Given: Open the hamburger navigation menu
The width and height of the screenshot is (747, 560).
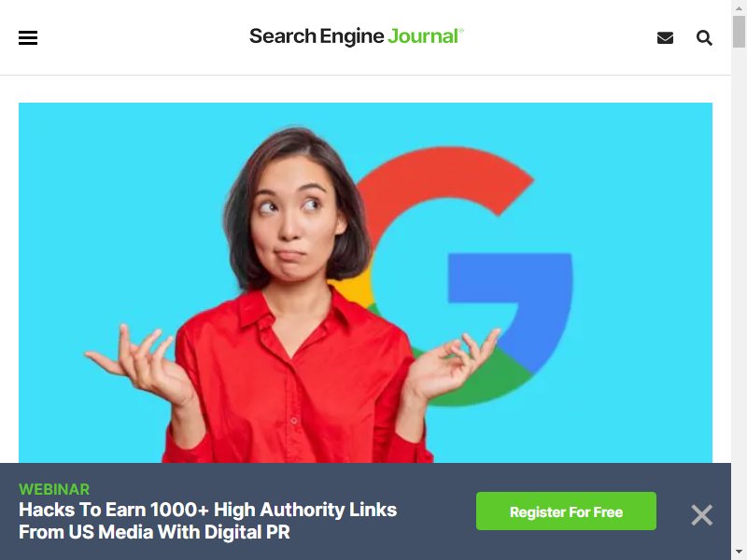Looking at the screenshot, I should click(x=28, y=37).
